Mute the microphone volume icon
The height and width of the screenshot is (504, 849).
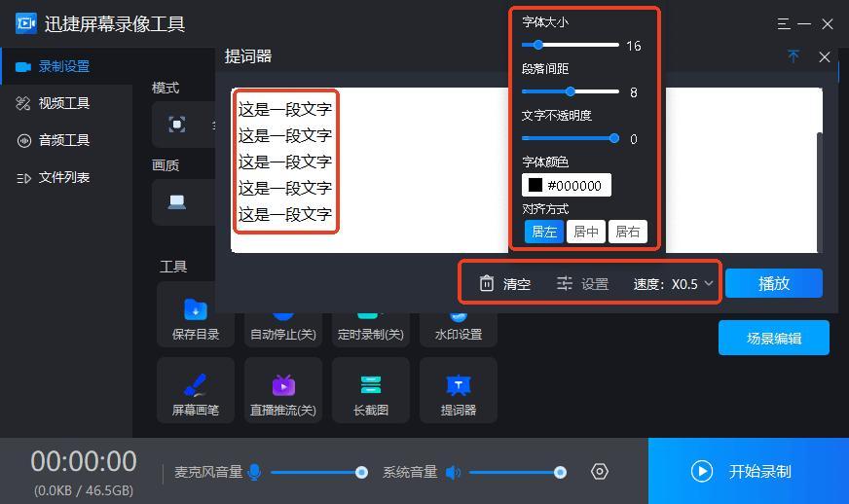(x=254, y=472)
